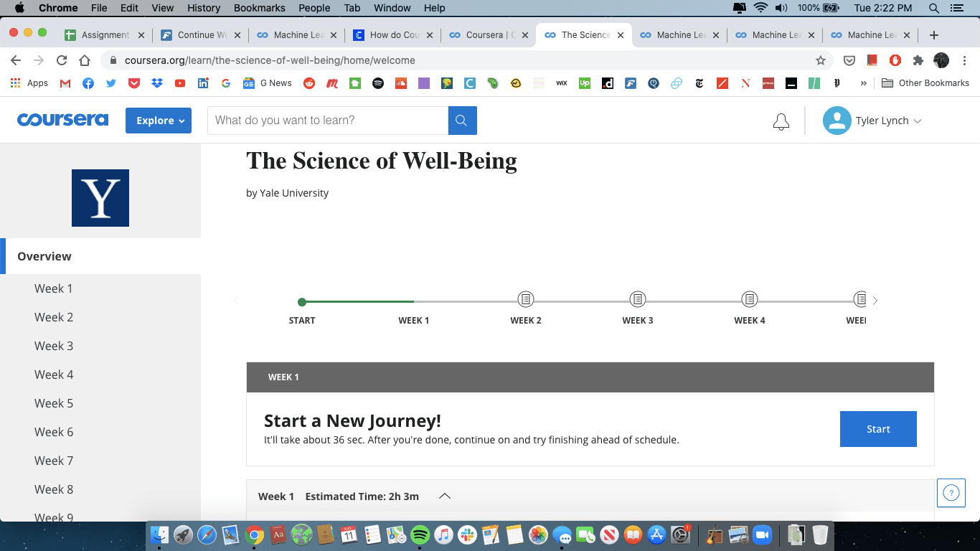Viewport: 980px width, 551px height.
Task: Open the Explore dropdown
Action: pos(159,121)
